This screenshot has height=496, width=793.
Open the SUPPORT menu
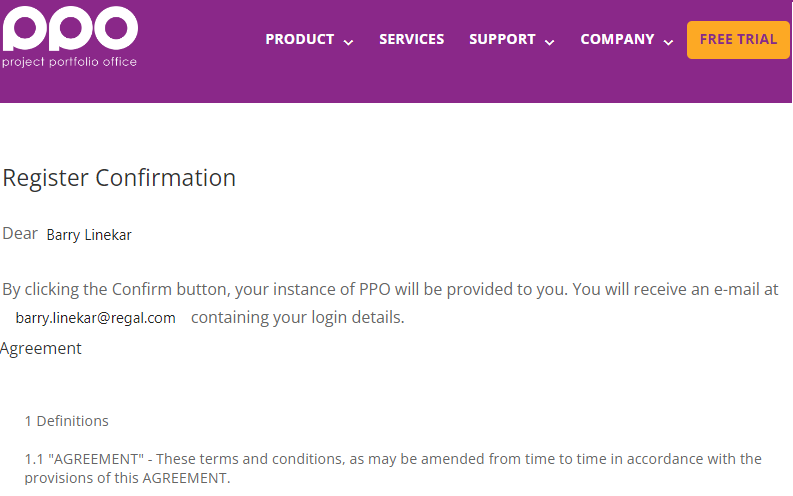(x=502, y=39)
